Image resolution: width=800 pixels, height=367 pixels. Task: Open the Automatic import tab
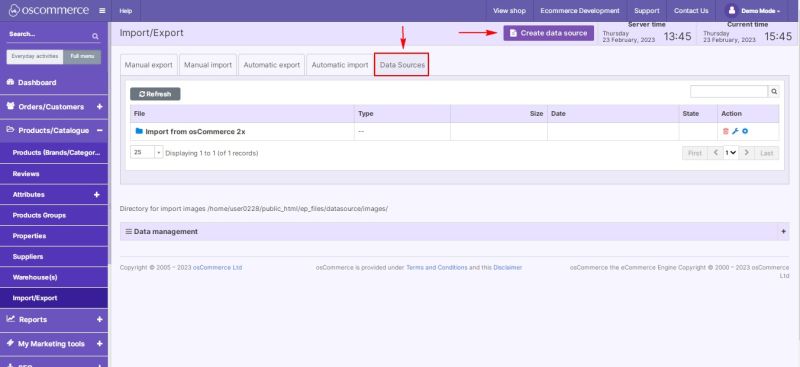[340, 65]
